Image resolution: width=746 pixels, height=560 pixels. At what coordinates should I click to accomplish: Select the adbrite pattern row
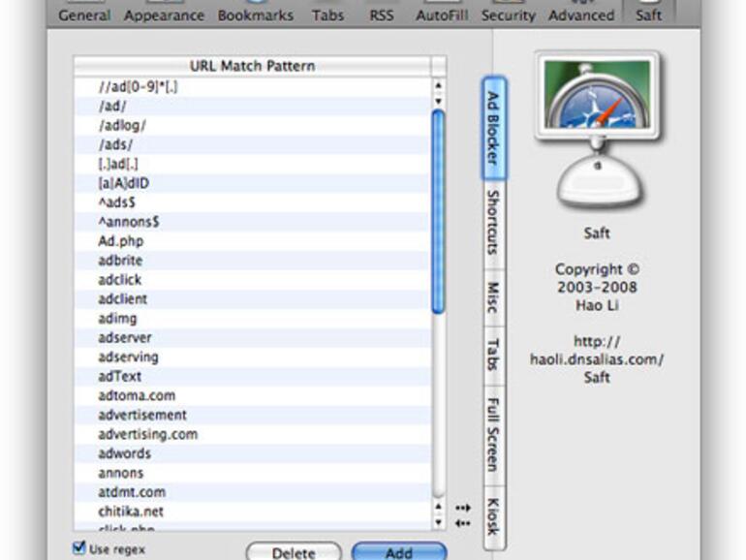point(253,261)
